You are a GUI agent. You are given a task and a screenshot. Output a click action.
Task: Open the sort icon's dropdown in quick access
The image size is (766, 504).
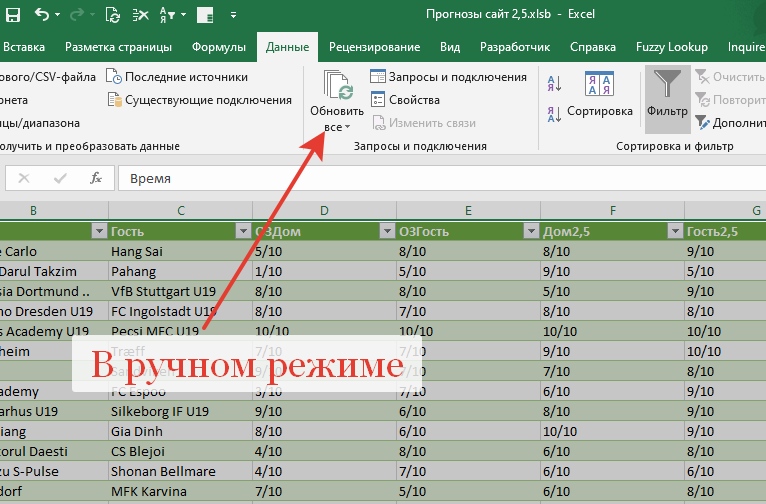(x=184, y=15)
